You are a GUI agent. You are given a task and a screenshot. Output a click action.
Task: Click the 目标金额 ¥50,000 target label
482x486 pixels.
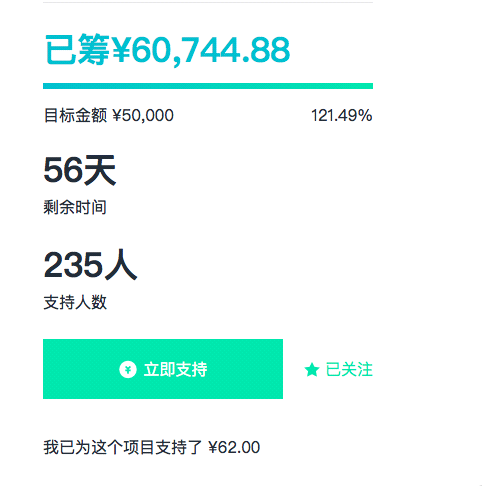pyautogui.click(x=109, y=115)
